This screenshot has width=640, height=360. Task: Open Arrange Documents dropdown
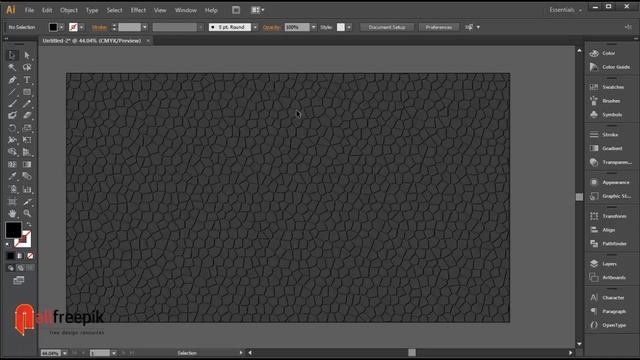[258, 10]
